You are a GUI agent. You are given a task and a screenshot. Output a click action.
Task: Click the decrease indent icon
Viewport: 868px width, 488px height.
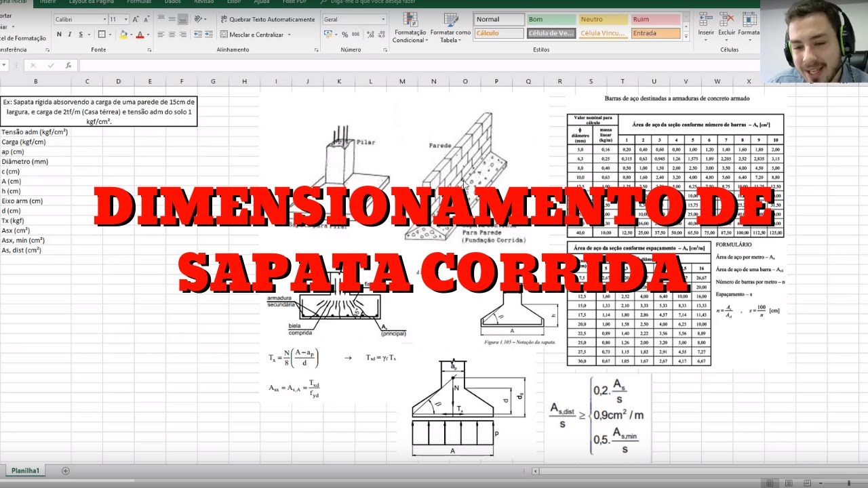(x=197, y=35)
